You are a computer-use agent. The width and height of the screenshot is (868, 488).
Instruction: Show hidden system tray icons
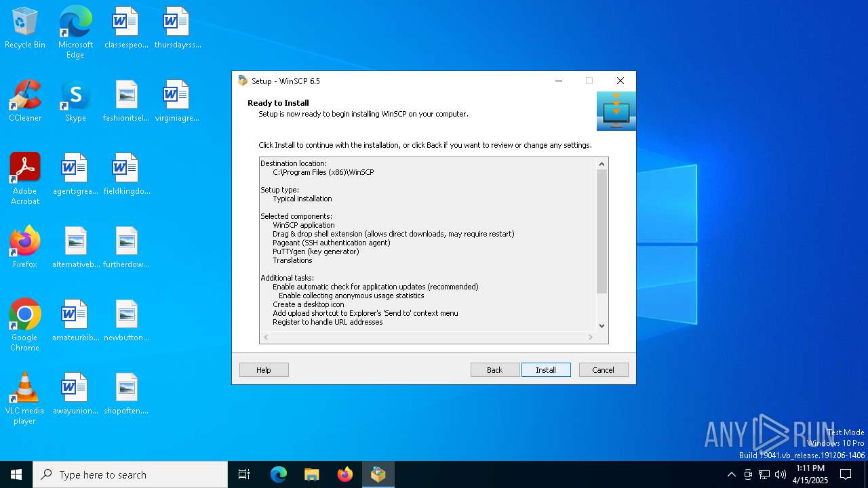[x=731, y=474]
